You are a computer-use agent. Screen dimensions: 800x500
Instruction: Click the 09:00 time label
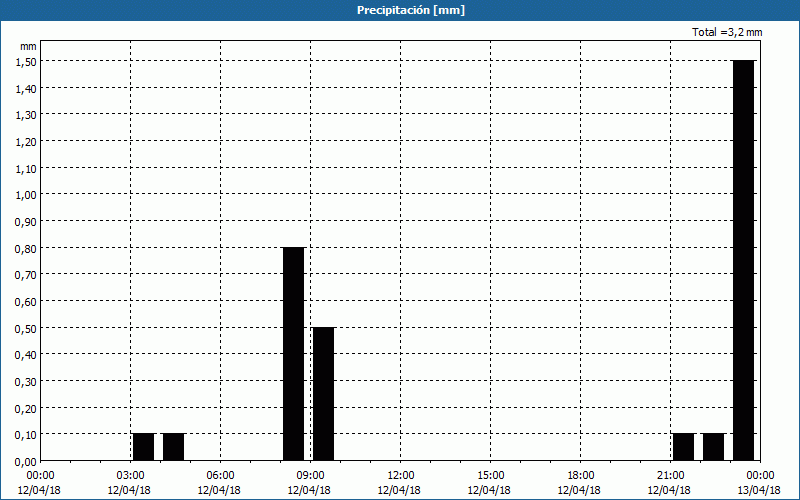311,476
